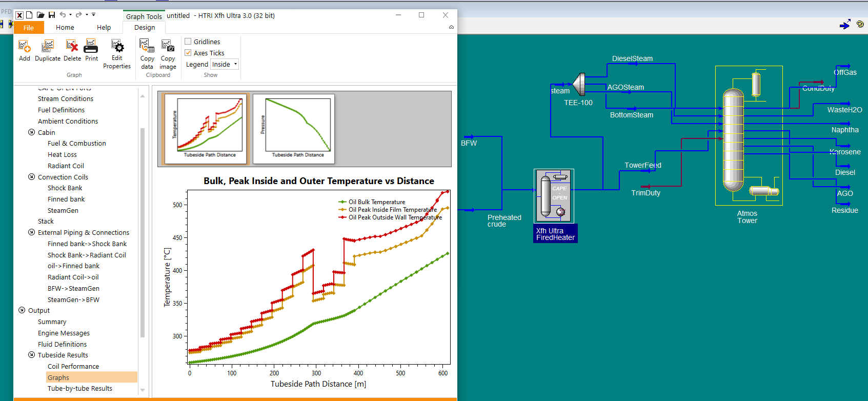The image size is (868, 401).
Task: Click Oil Peak Outside Wall Temperature legend
Action: pyautogui.click(x=390, y=217)
